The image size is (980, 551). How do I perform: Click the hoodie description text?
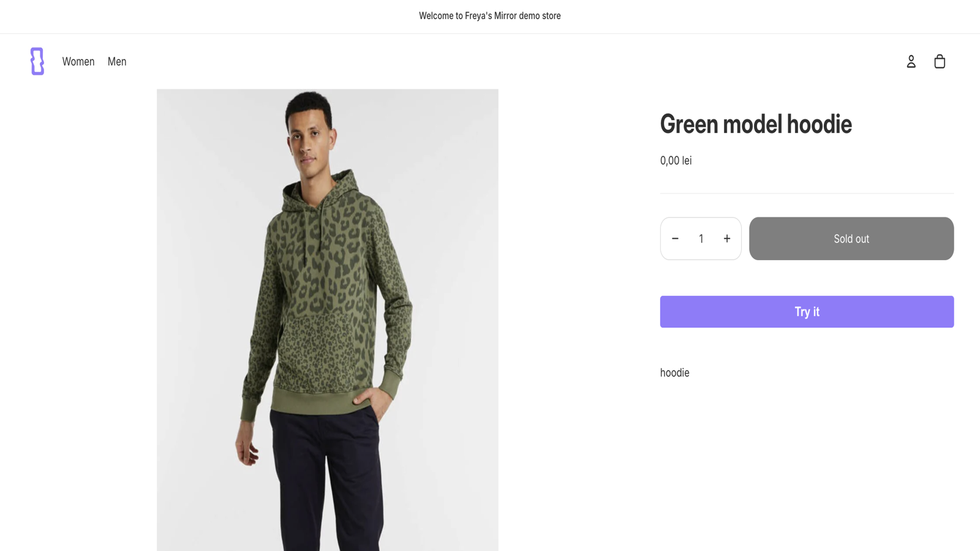coord(674,373)
